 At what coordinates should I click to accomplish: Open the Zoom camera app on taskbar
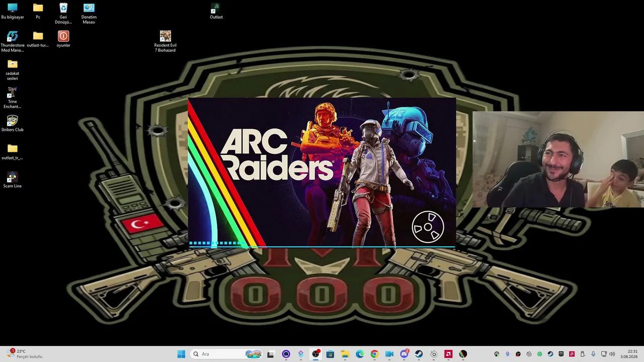pyautogui.click(x=389, y=354)
